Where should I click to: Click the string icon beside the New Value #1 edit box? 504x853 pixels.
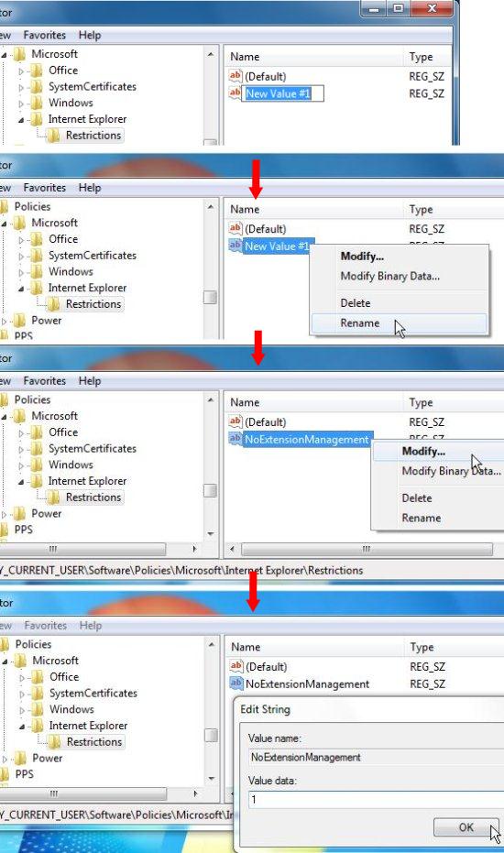pyautogui.click(x=236, y=93)
